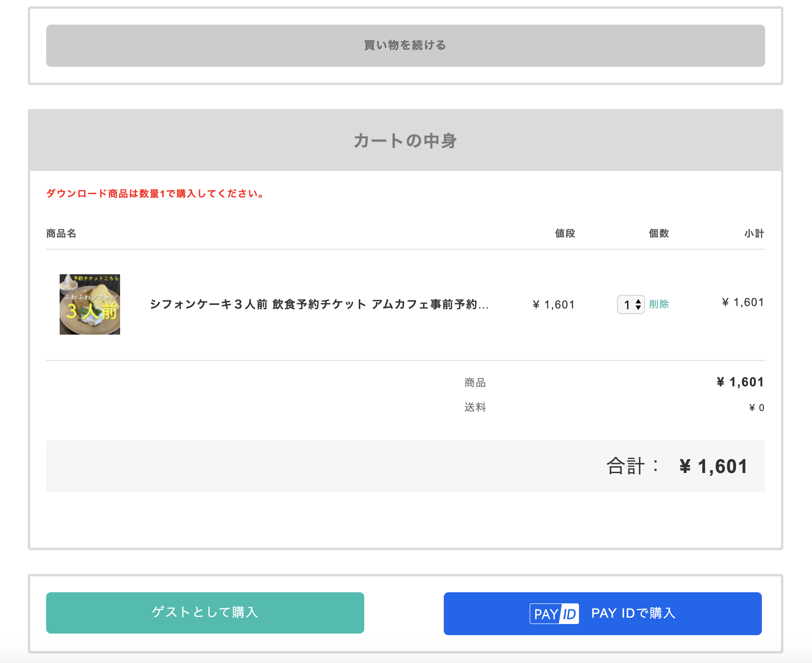Click the 買い物を続ける button
The width and height of the screenshot is (812, 663).
[405, 46]
